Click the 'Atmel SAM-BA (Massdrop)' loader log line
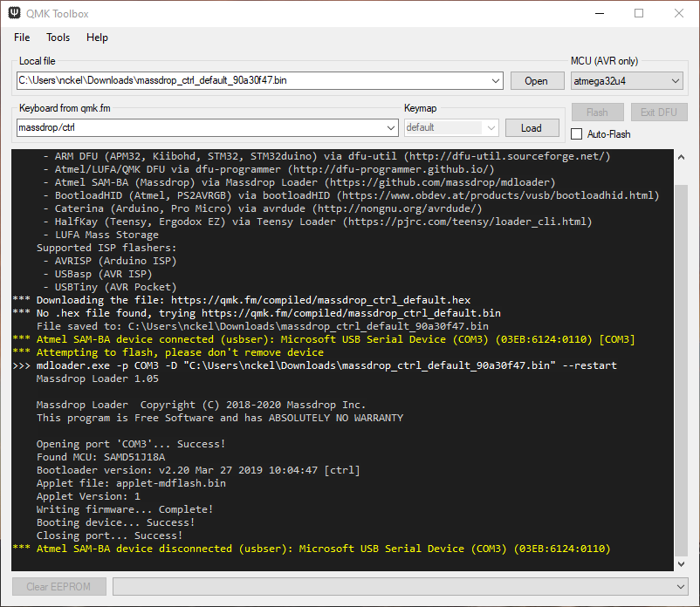 pos(299,182)
